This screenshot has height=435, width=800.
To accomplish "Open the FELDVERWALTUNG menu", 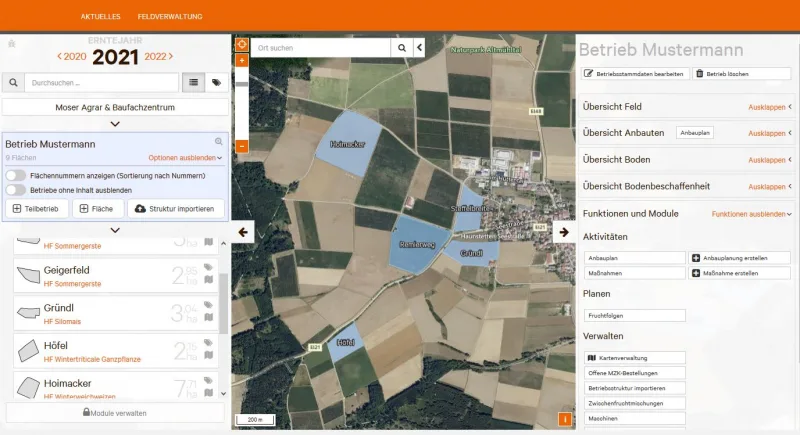I will 170,17.
